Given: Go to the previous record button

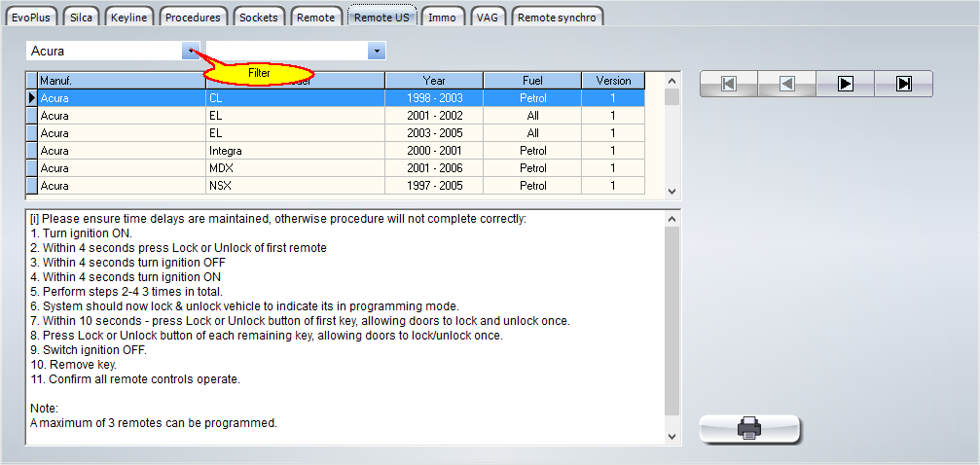Looking at the screenshot, I should [x=787, y=84].
